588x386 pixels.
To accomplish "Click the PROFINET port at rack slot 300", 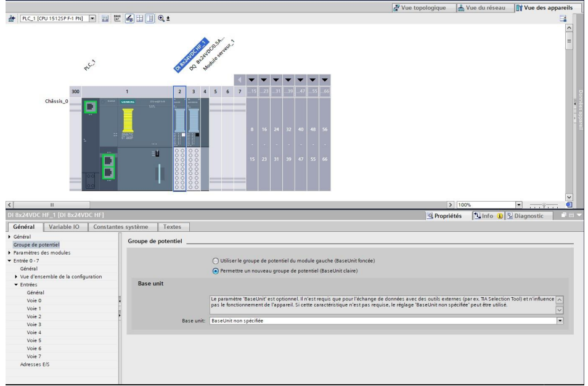I will 90,107.
